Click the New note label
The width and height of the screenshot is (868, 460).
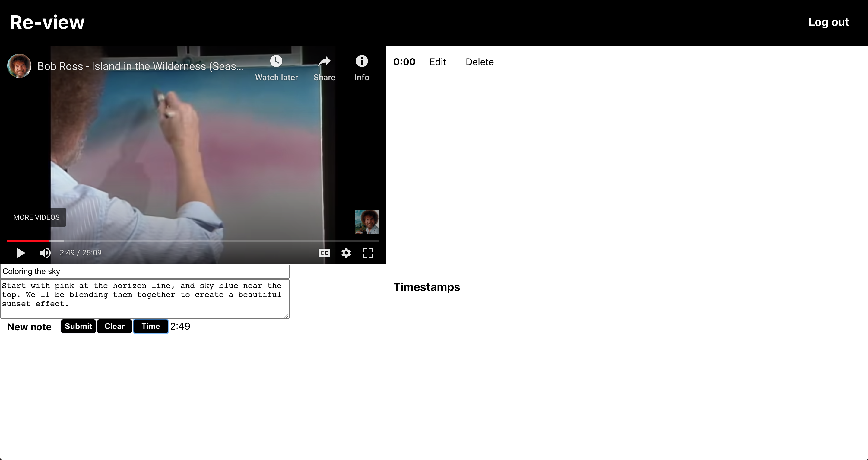[29, 327]
